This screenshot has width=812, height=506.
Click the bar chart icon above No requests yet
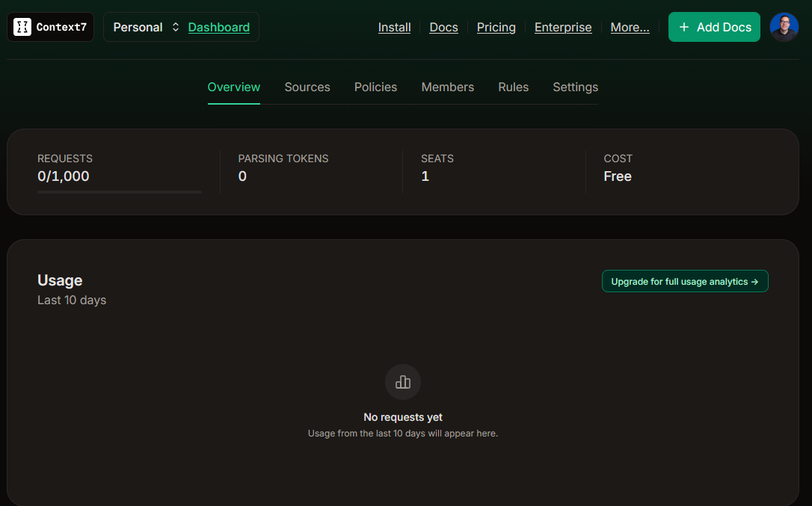pyautogui.click(x=403, y=382)
